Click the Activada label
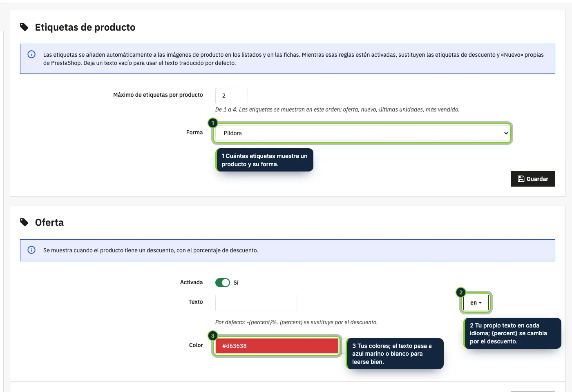 (x=191, y=282)
